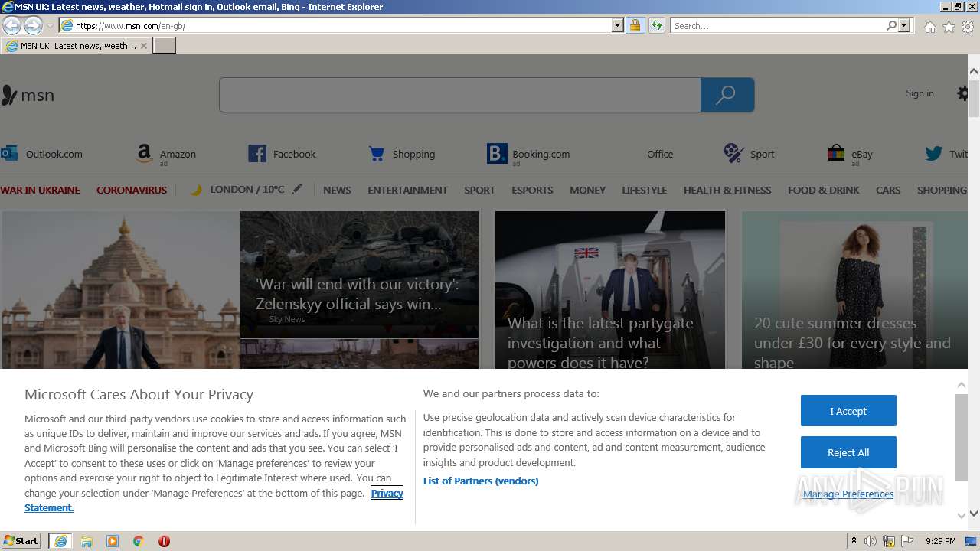Open the Windows Start menu

pyautogui.click(x=21, y=540)
